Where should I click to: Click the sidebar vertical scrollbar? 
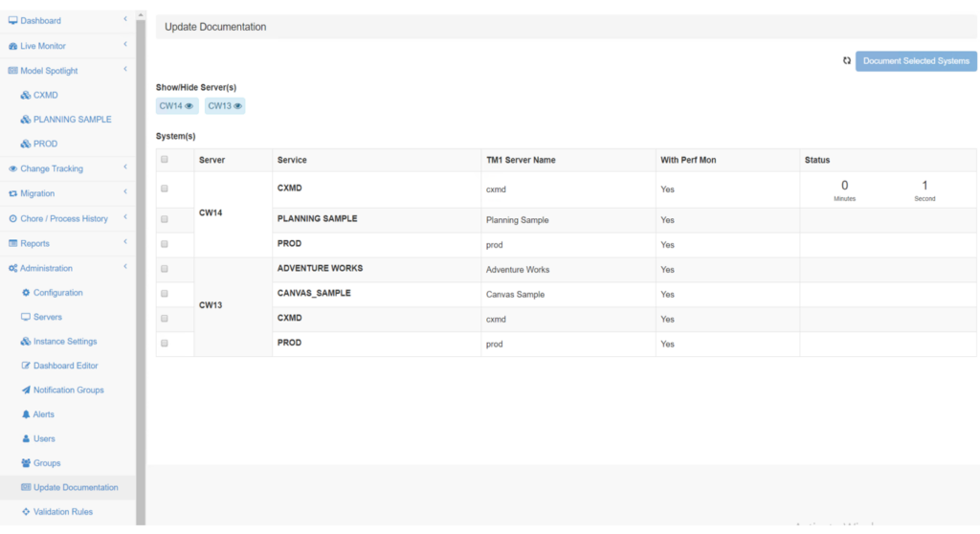141,268
